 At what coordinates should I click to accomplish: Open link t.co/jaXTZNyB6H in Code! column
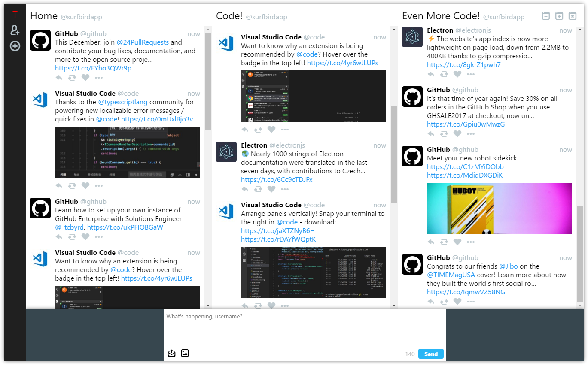pos(278,231)
